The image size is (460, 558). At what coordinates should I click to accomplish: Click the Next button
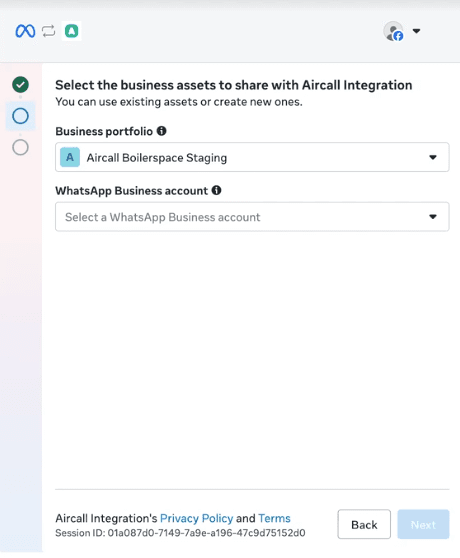point(423,525)
